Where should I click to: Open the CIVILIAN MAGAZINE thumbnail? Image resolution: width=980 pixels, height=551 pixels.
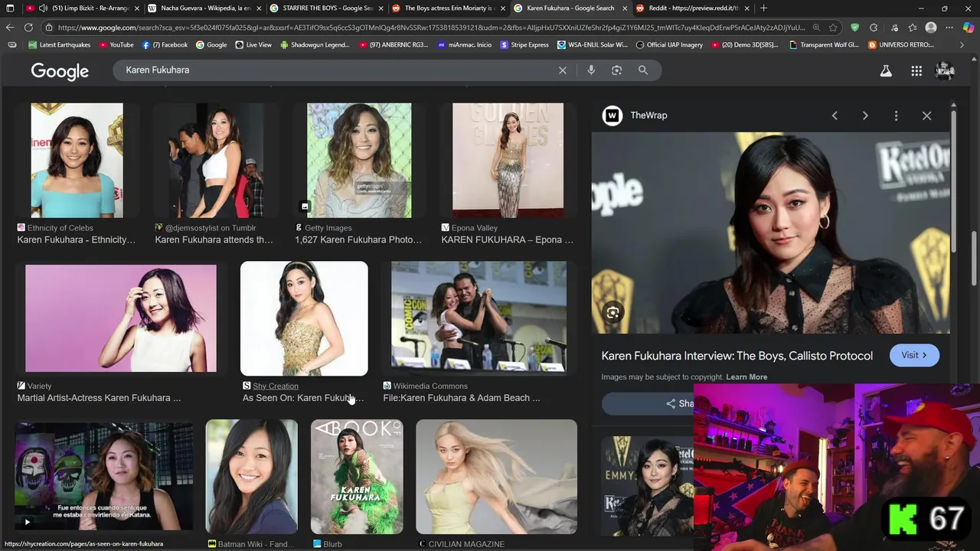pyautogui.click(x=496, y=477)
